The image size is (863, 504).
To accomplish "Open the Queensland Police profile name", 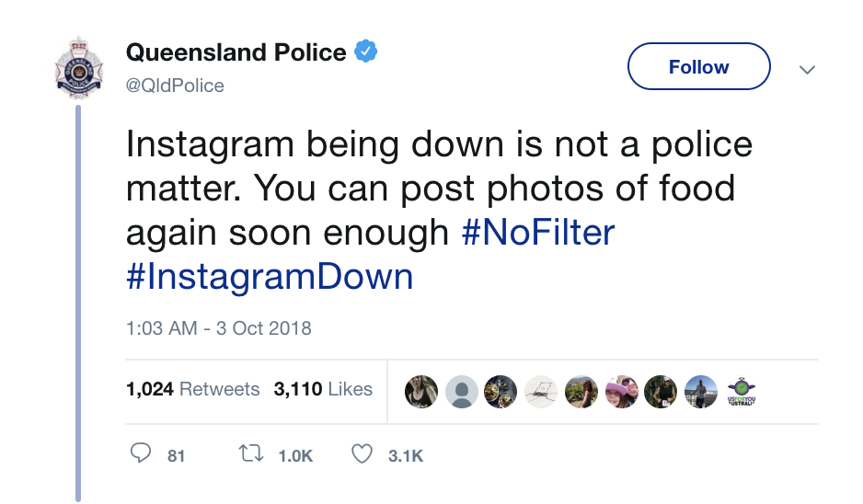I will [236, 52].
